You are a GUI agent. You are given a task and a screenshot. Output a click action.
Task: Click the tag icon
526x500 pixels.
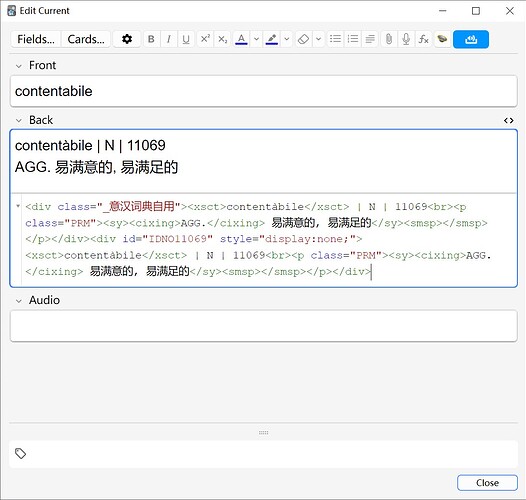point(20,454)
